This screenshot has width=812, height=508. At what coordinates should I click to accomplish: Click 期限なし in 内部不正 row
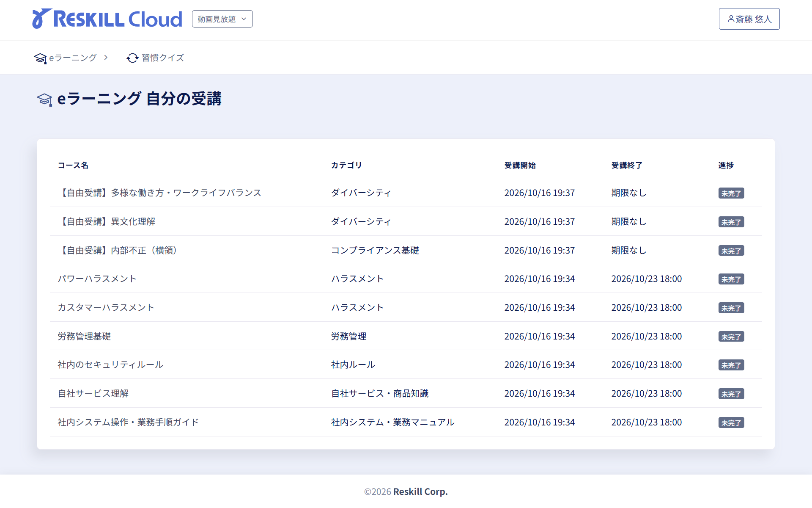coord(629,250)
